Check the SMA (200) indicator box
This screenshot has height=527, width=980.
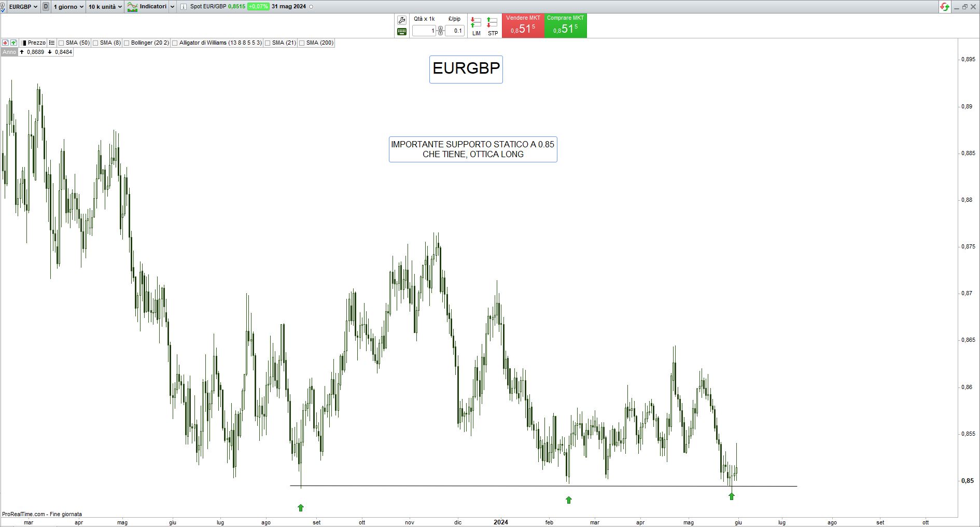pos(302,43)
